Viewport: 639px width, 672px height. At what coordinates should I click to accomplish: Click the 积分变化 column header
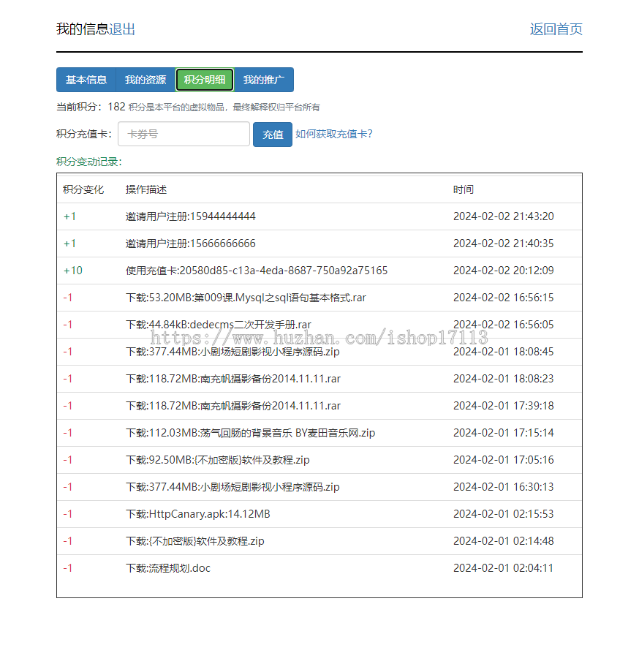[83, 189]
